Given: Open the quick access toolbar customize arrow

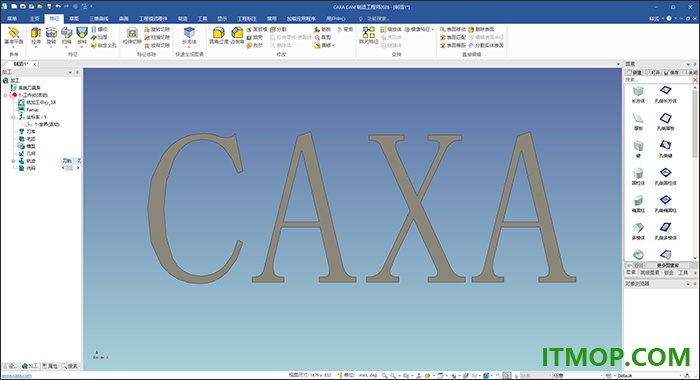Looking at the screenshot, I should tap(92, 7).
